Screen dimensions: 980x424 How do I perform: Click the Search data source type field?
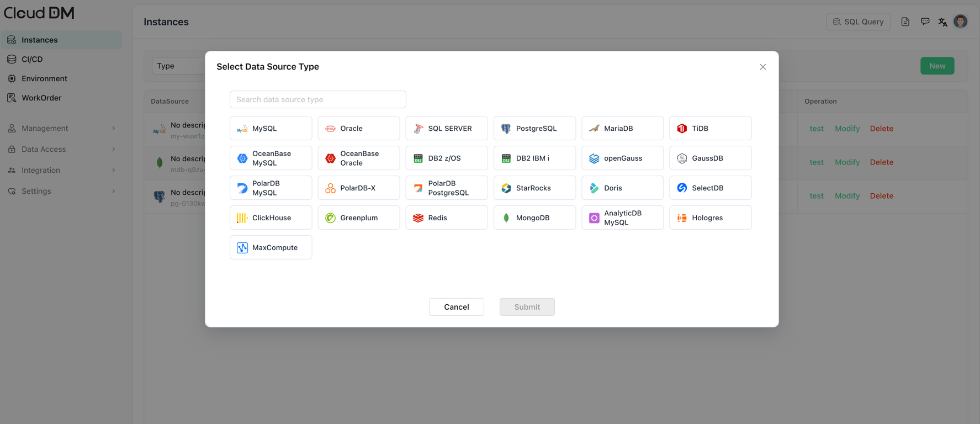pyautogui.click(x=318, y=99)
